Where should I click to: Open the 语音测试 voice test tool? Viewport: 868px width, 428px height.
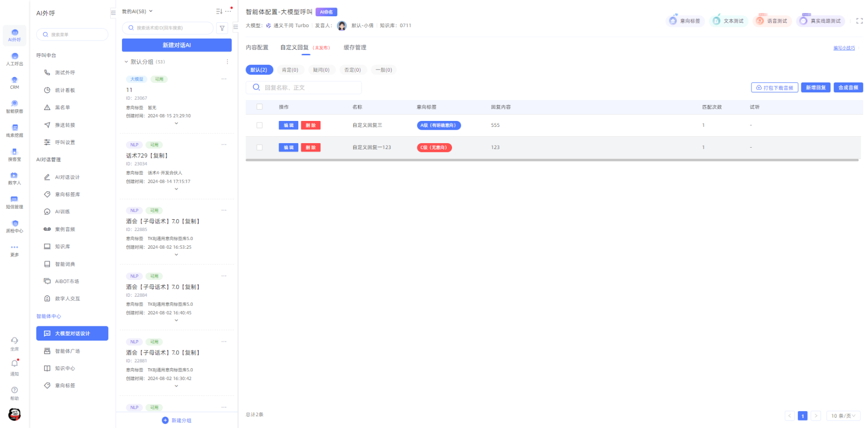click(772, 21)
